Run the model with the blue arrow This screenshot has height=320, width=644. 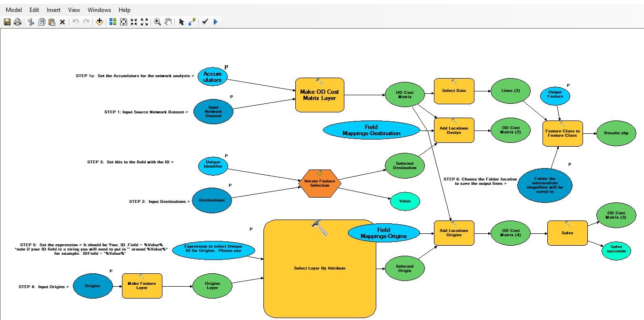tap(215, 22)
